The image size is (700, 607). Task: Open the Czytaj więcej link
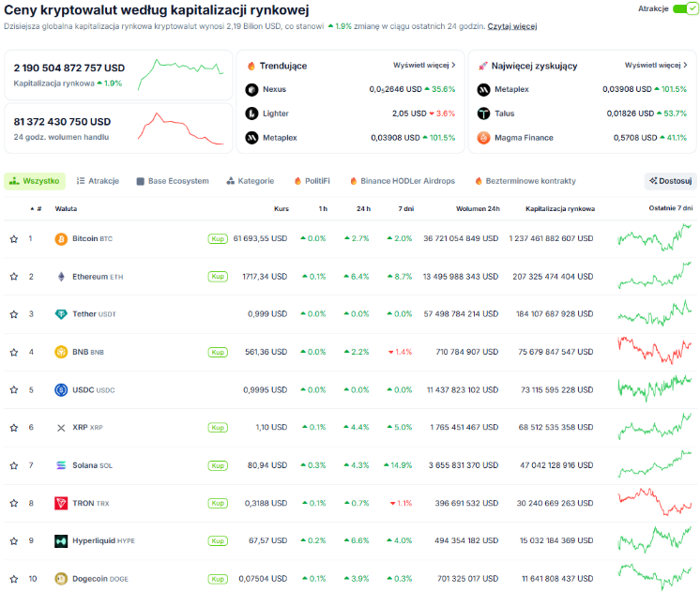(x=512, y=26)
